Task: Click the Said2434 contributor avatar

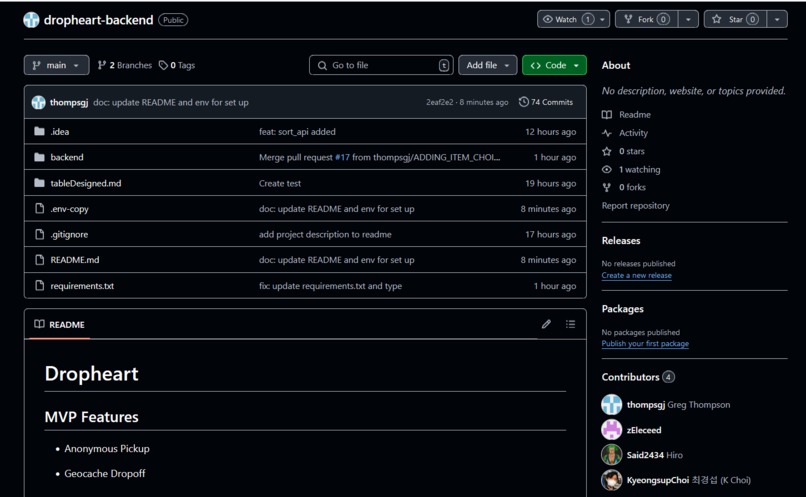Action: (x=612, y=455)
